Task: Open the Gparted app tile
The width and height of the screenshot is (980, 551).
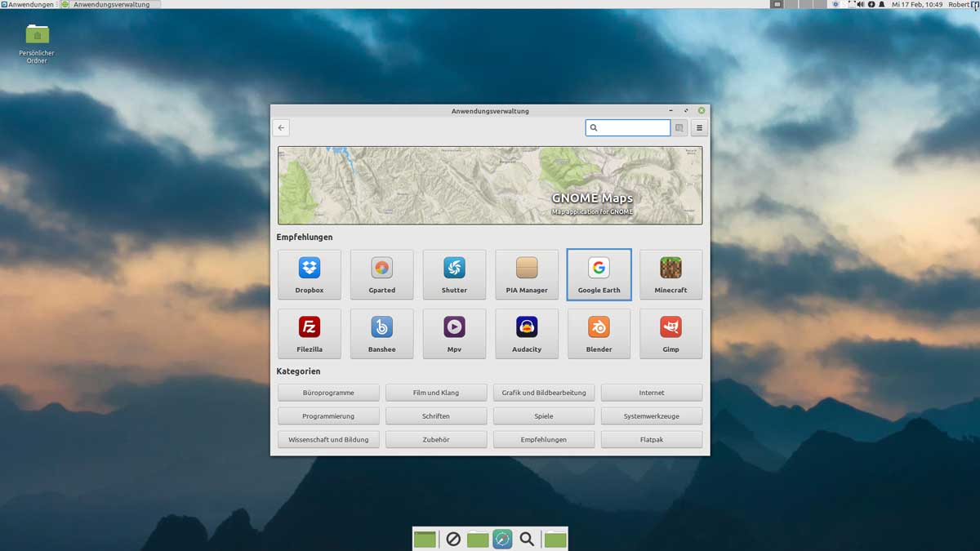Action: (381, 275)
